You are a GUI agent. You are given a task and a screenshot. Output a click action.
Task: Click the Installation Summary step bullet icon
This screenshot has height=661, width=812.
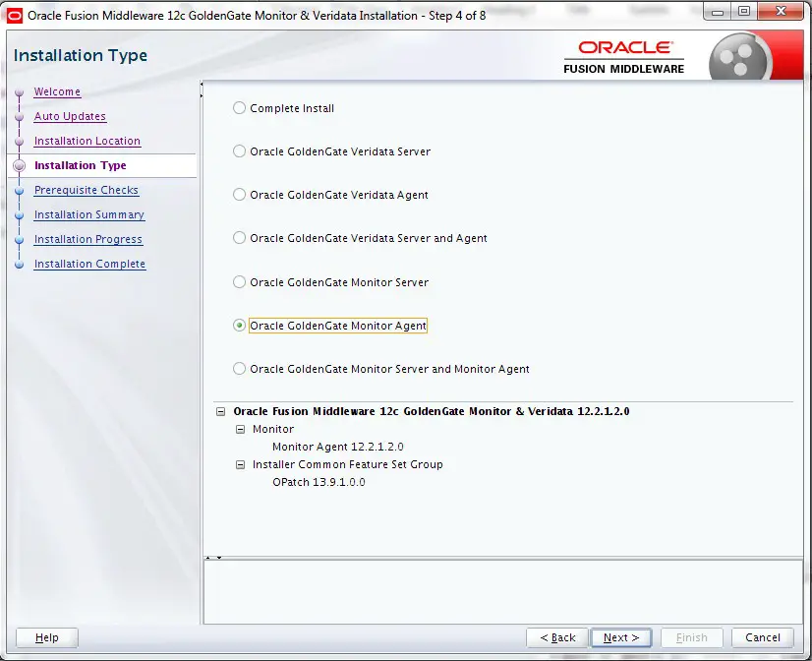coord(19,215)
